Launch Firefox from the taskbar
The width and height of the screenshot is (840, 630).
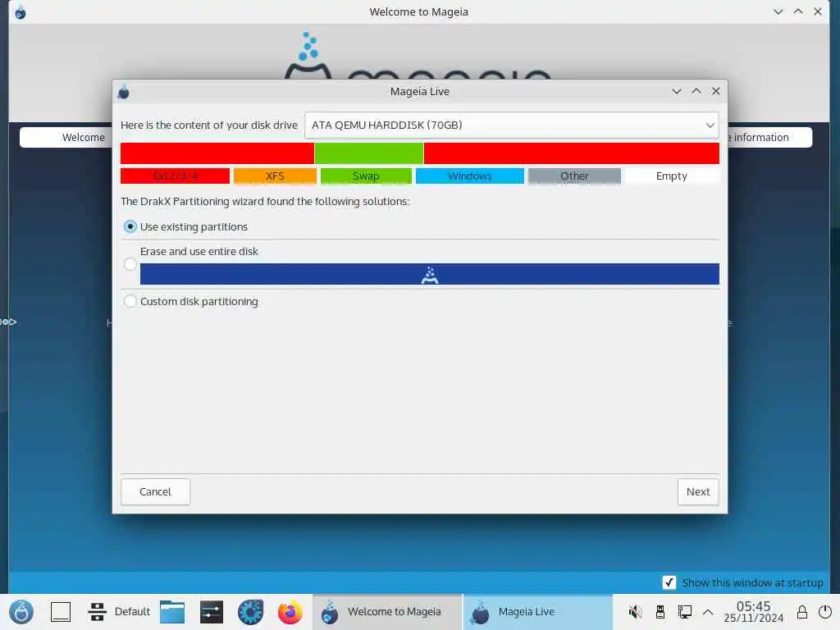tap(290, 612)
